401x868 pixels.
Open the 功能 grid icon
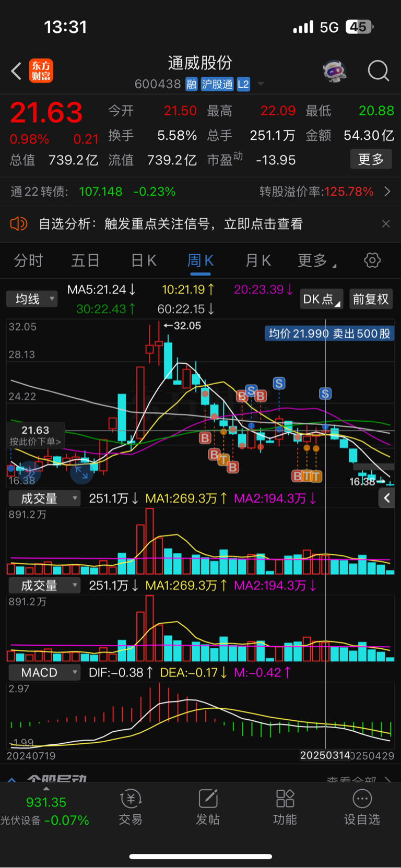(x=285, y=799)
